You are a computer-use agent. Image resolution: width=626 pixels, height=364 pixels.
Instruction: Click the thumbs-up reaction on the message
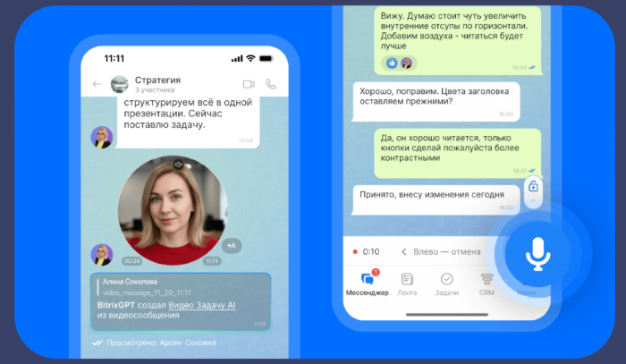pos(391,63)
